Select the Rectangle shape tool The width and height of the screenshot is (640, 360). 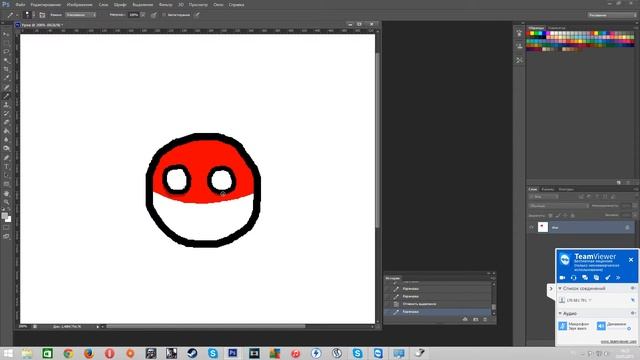(6, 184)
